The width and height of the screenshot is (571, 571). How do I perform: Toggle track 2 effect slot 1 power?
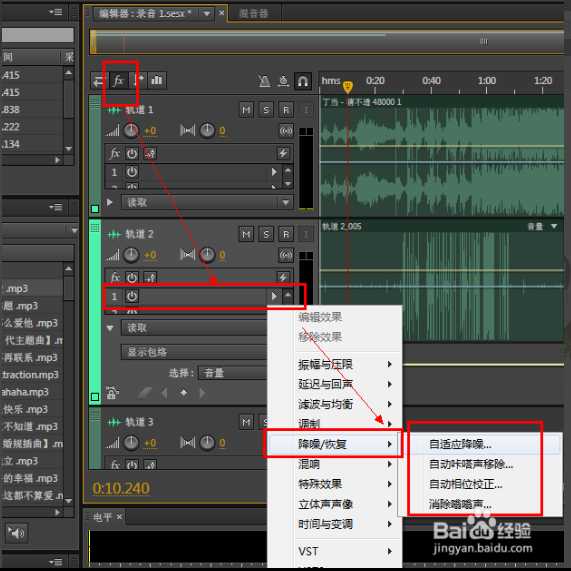[132, 296]
